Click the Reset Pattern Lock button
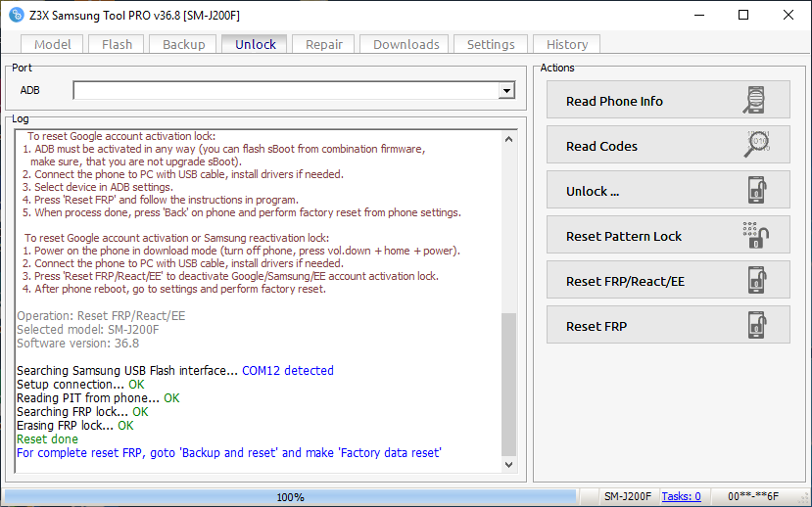 668,234
